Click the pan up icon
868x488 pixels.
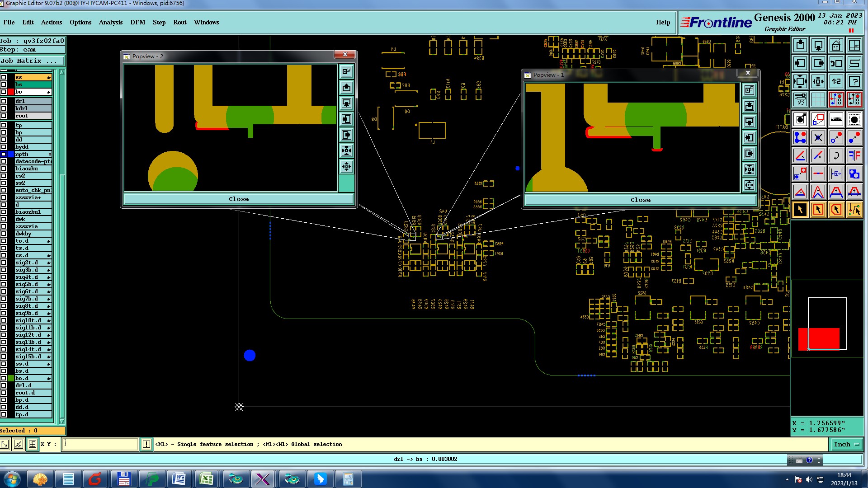[800, 45]
